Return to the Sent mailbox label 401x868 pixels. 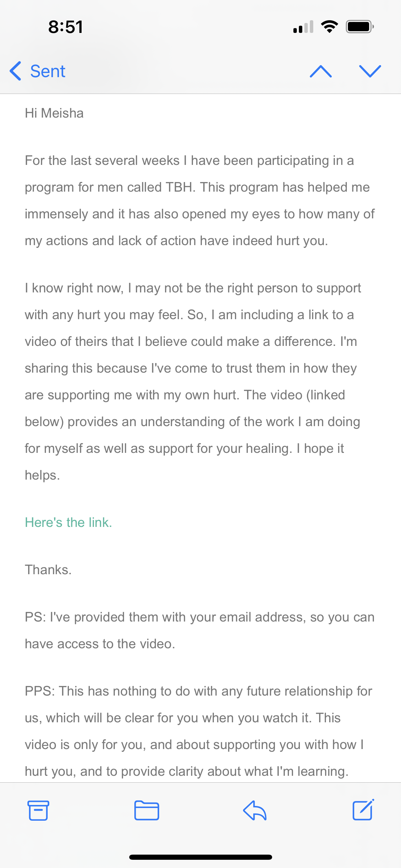[48, 71]
